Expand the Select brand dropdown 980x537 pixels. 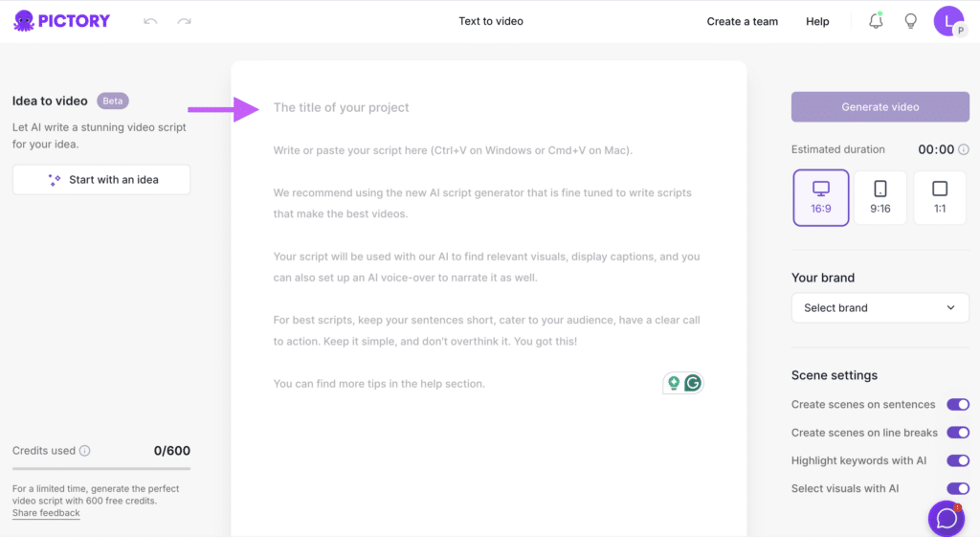click(880, 307)
